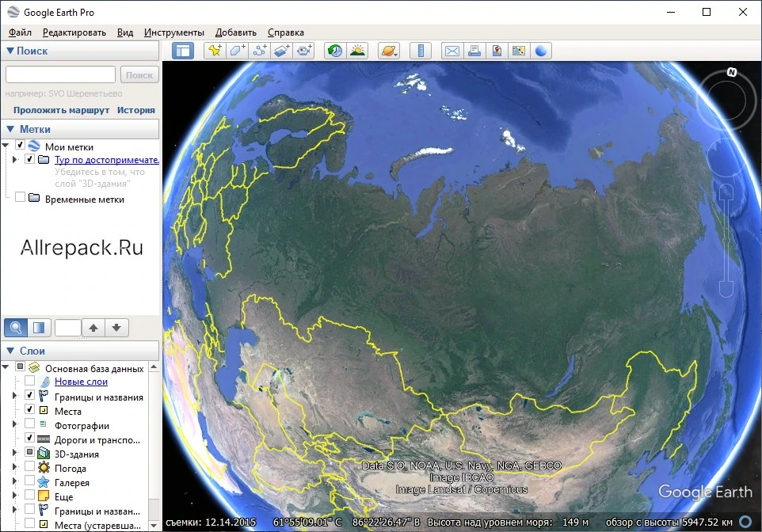The width and height of the screenshot is (762, 532).
Task: Move selected item up with arrow
Action: (93, 328)
